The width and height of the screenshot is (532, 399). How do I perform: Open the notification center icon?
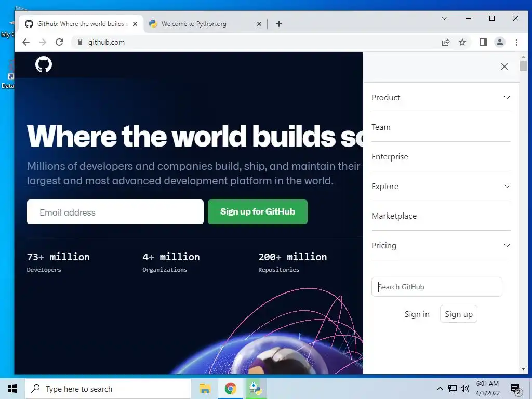pyautogui.click(x=516, y=389)
